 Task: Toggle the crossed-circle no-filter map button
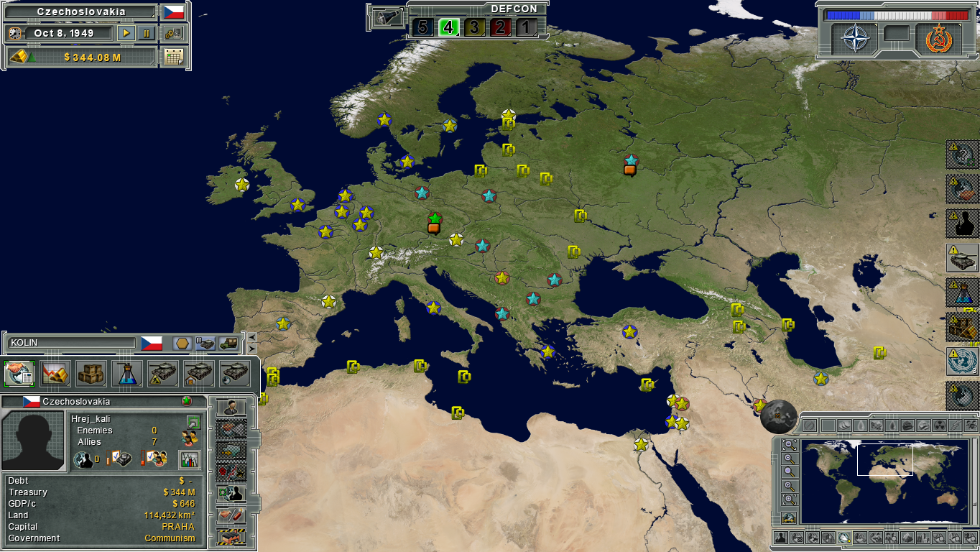pos(810,425)
